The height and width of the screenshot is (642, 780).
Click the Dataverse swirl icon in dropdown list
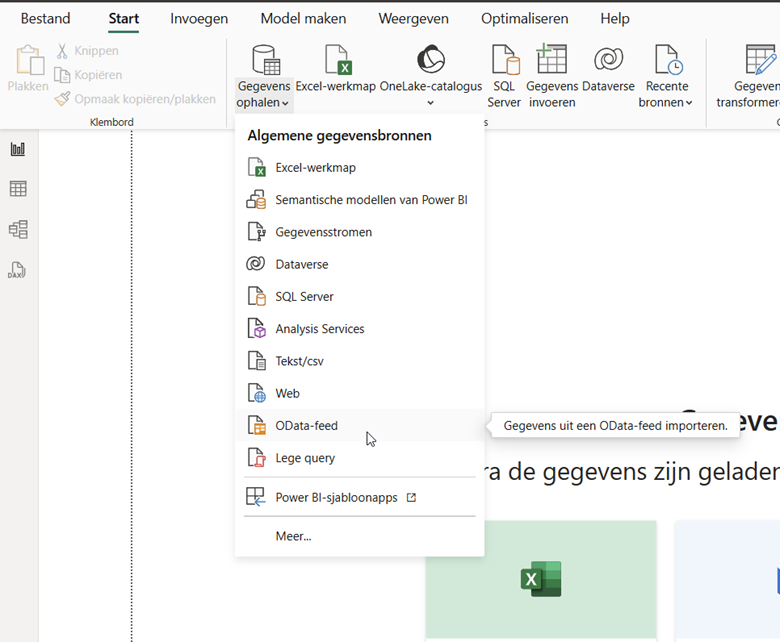(x=256, y=264)
